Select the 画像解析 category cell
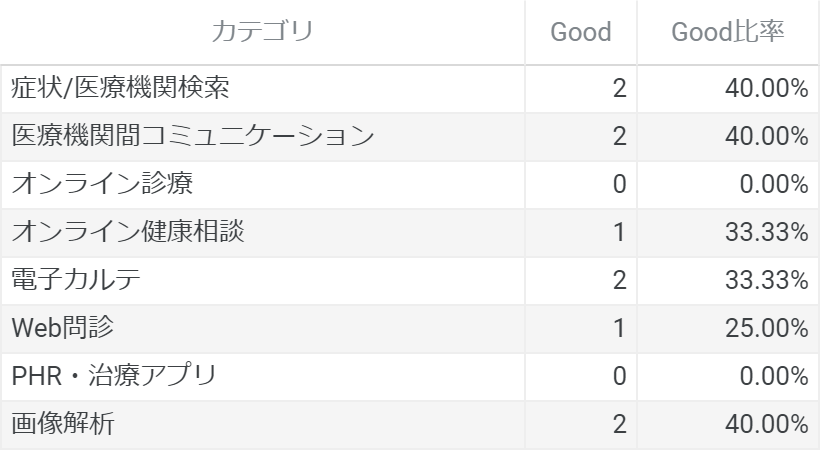Image resolution: width=820 pixels, height=466 pixels. 63,424
